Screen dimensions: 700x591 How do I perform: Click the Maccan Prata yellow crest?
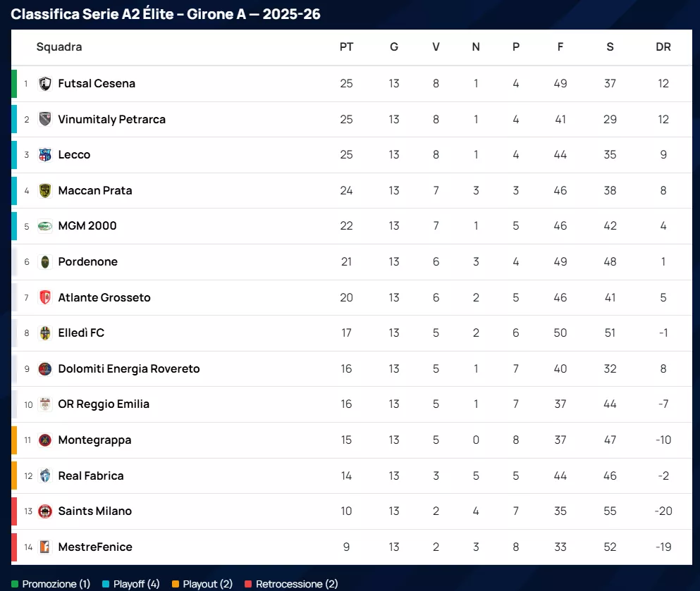point(45,190)
